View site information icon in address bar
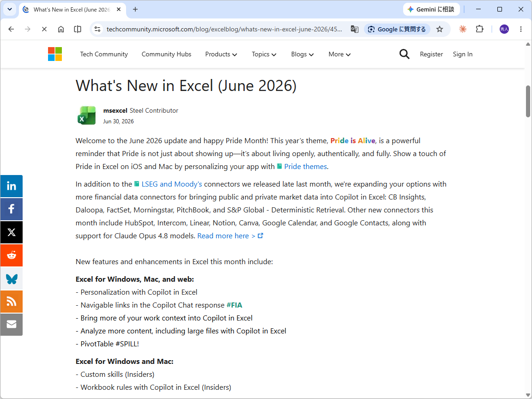The image size is (532, 399). 98,29
